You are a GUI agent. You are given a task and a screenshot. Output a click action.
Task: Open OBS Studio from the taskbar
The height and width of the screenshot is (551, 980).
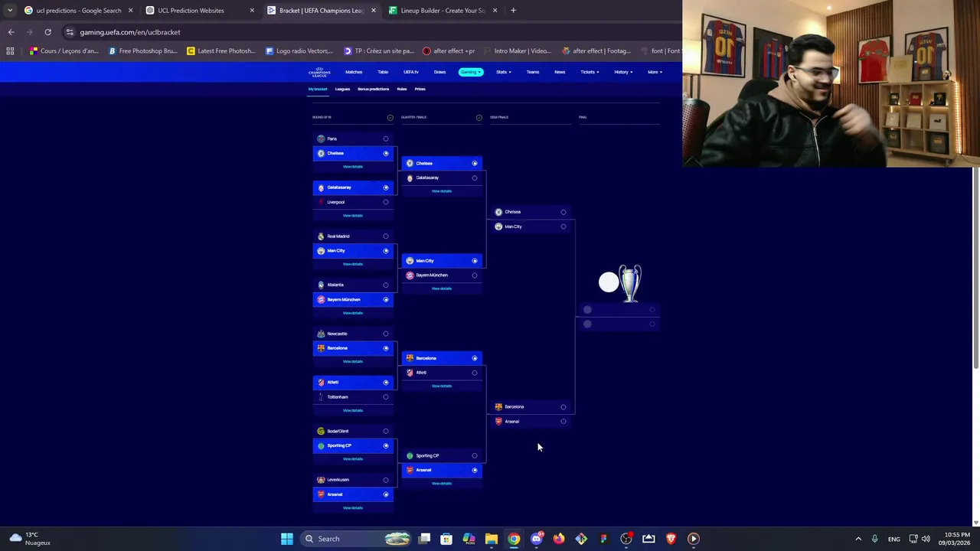626,539
